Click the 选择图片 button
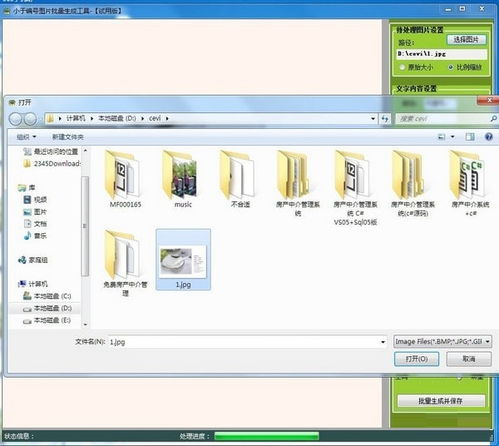The width and height of the screenshot is (499, 446). click(466, 40)
